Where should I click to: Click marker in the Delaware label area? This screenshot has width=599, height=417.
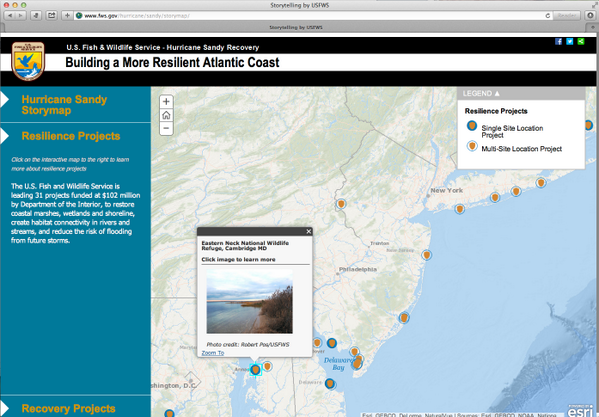point(330,383)
